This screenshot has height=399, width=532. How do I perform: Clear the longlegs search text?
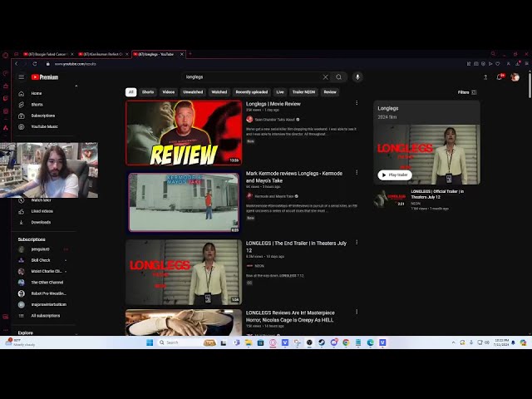pos(325,77)
